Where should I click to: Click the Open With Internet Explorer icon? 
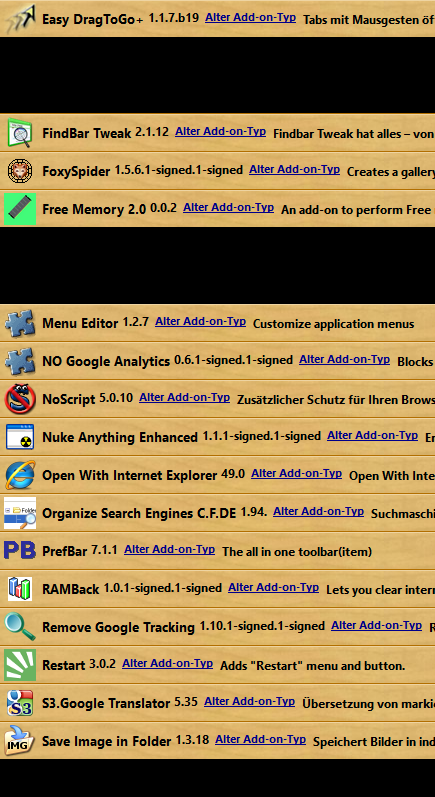click(20, 475)
